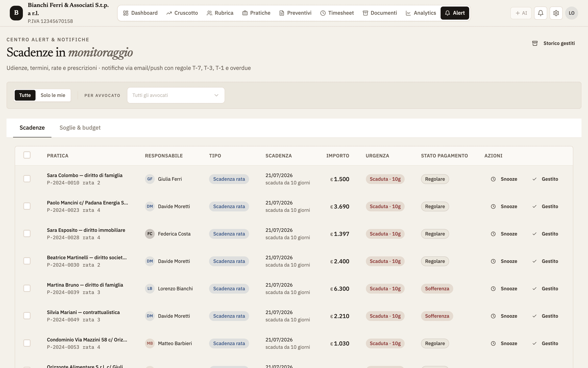
Task: Select the Scadenze tab
Action: 32,128
